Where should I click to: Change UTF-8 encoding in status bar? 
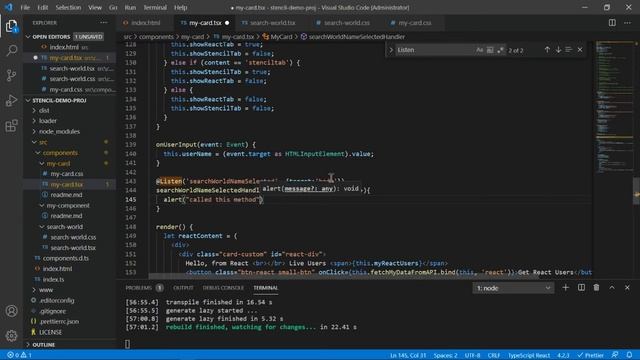472,355
